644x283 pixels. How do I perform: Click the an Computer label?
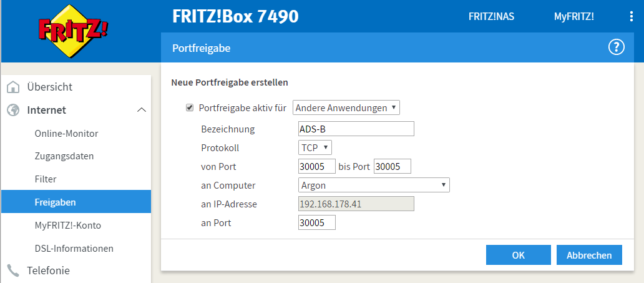pyautogui.click(x=228, y=186)
